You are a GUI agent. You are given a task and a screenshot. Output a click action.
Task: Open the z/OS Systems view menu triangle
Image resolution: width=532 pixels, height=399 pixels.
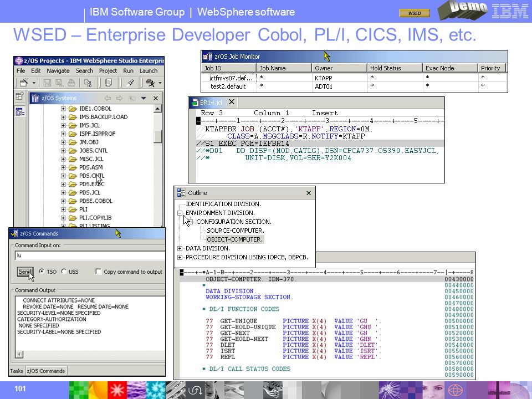[x=144, y=99]
